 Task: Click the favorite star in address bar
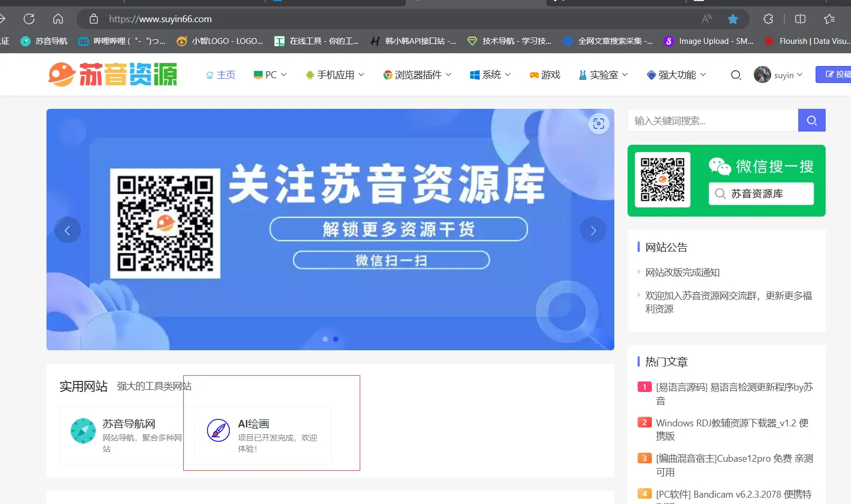click(x=733, y=19)
